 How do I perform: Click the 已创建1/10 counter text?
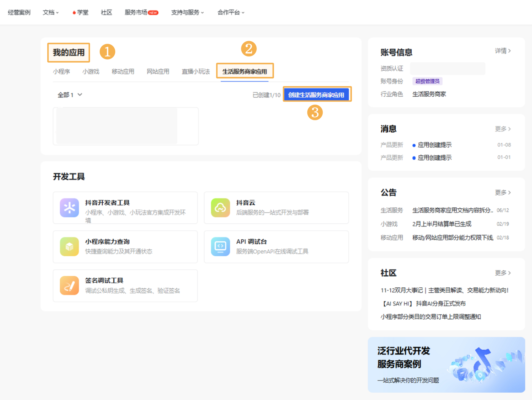[x=266, y=95]
